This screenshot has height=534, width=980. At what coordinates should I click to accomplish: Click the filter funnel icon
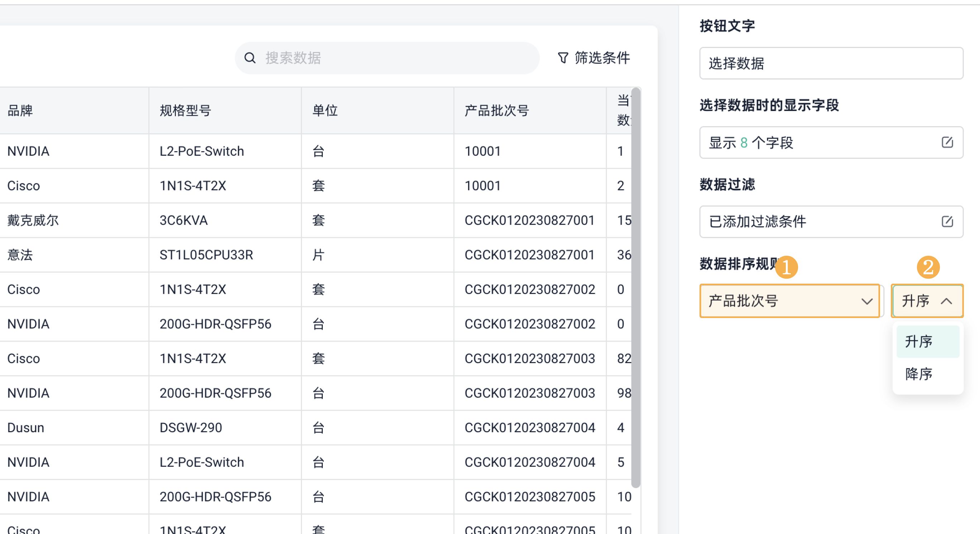563,58
